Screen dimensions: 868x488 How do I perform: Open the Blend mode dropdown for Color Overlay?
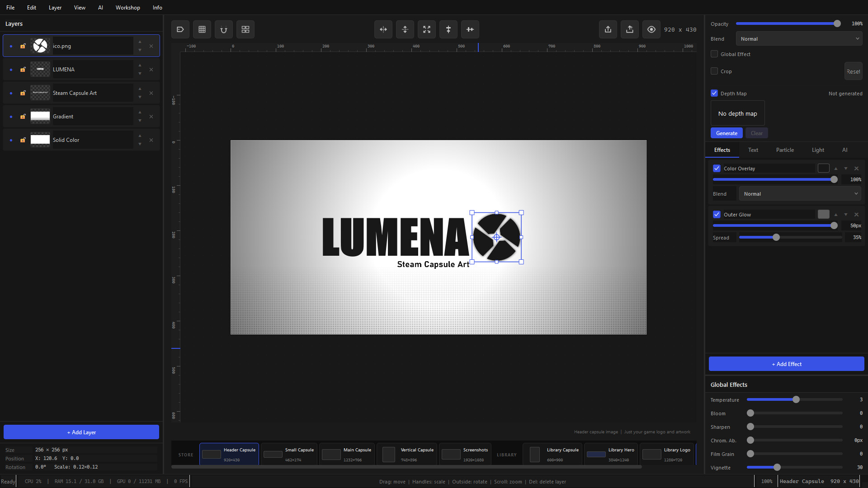(x=799, y=193)
